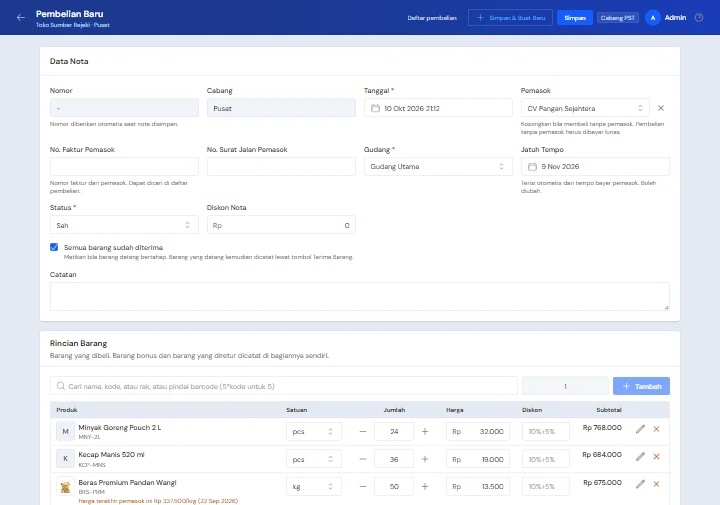Screen dimensions: 720x505
Task: Click the Produk column header
Action: point(67,410)
